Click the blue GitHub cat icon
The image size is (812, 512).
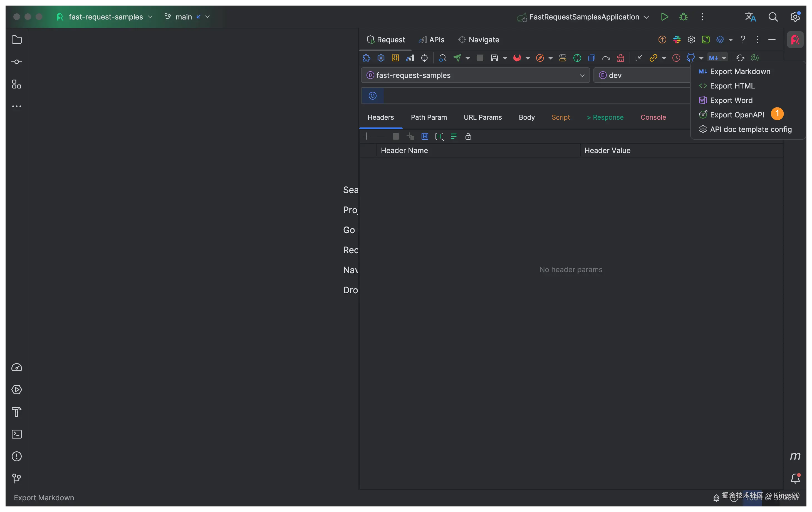tap(690, 58)
